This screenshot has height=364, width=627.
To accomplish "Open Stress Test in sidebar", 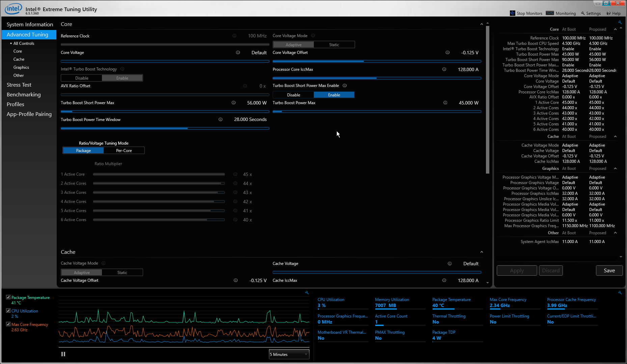I will (x=19, y=85).
